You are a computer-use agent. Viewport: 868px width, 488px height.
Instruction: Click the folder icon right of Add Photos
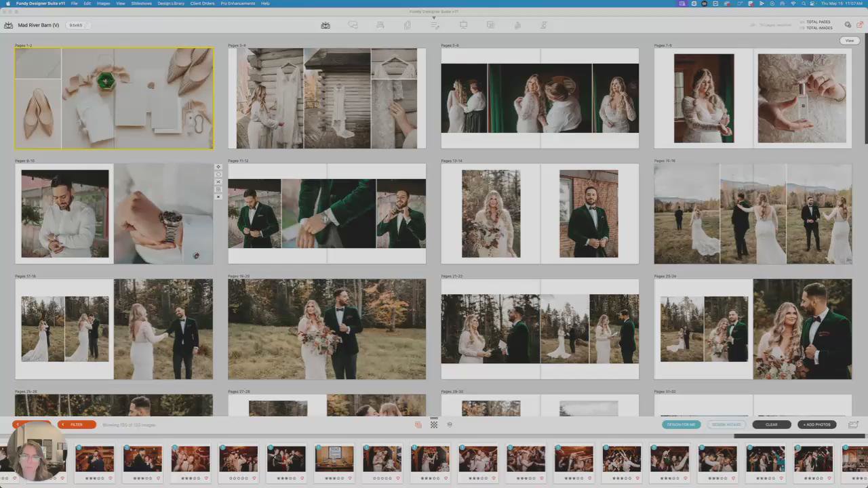[x=853, y=425]
